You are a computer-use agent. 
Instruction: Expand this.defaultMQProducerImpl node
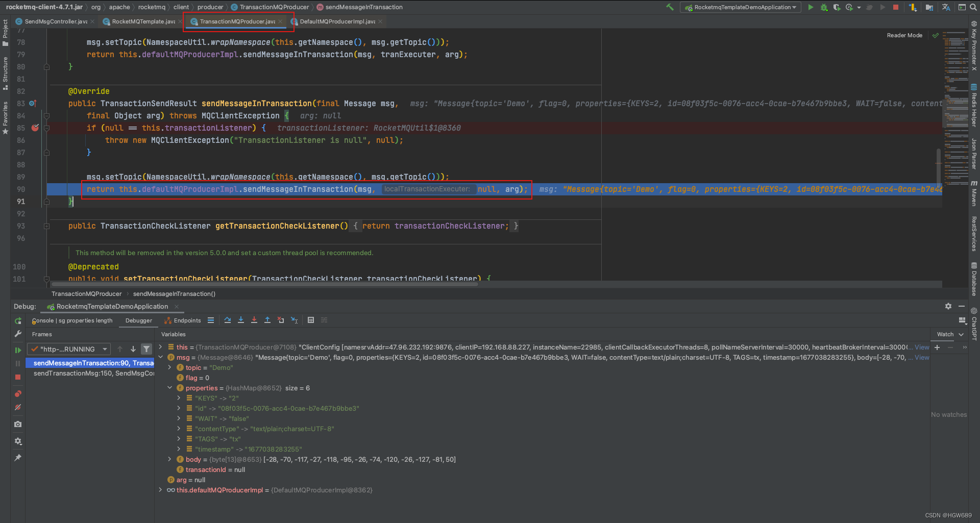pos(161,490)
